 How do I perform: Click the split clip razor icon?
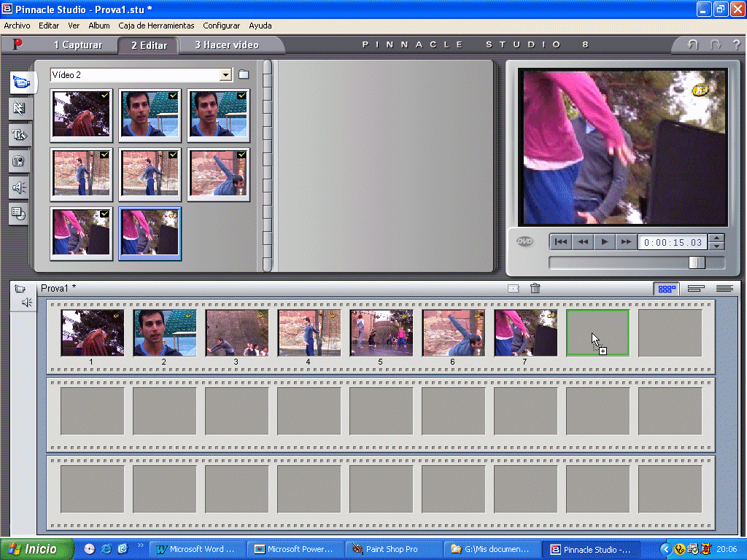[x=513, y=289]
